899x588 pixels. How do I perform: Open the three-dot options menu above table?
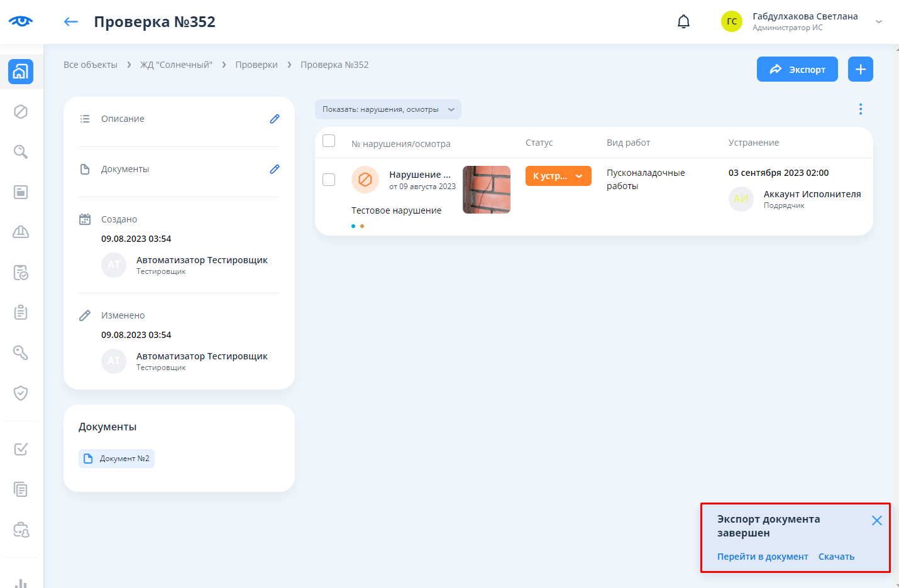tap(860, 109)
